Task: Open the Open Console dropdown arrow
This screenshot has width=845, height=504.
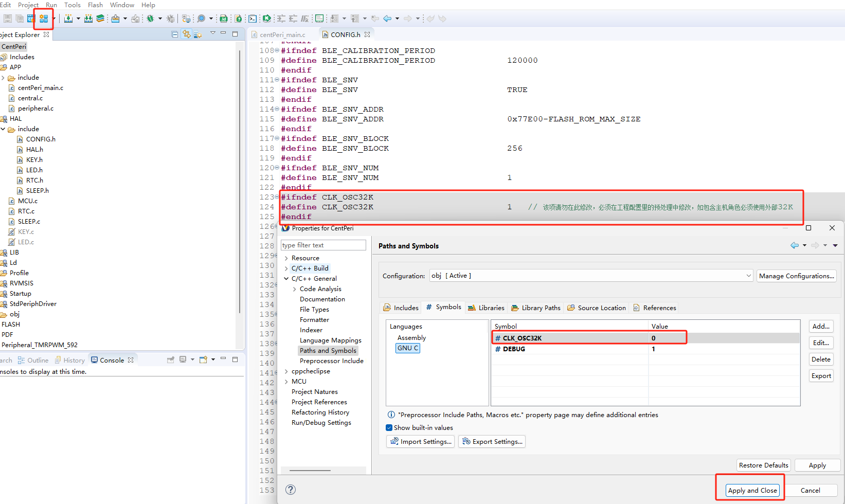Action: click(213, 359)
